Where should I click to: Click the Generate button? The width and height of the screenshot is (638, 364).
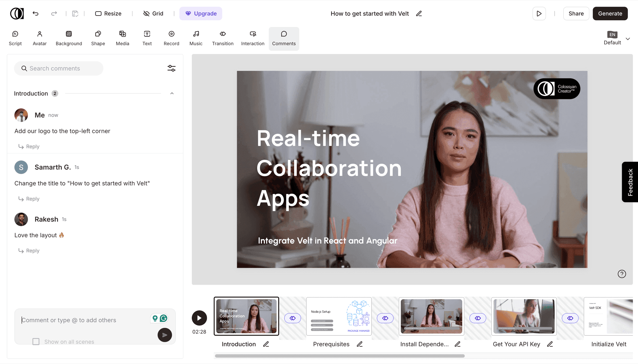click(x=610, y=14)
